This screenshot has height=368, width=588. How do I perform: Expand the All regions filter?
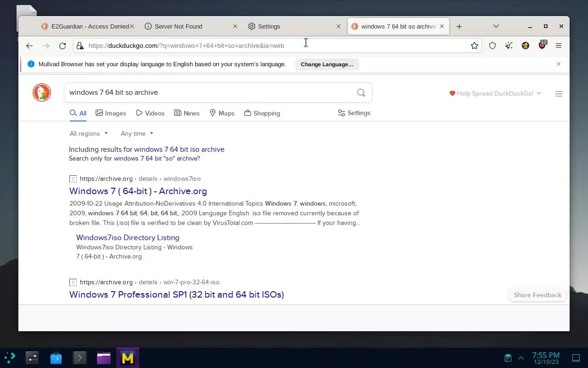[89, 133]
